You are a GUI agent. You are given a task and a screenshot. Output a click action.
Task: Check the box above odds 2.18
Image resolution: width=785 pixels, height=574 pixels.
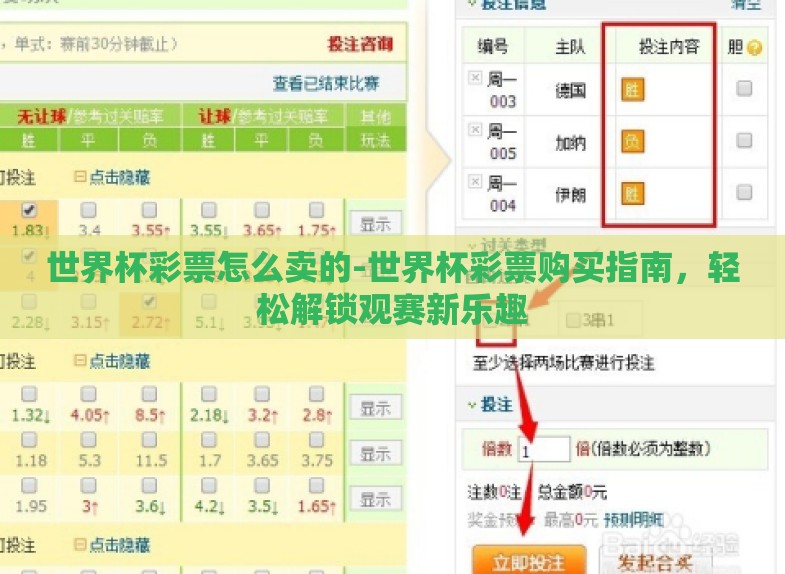click(209, 394)
